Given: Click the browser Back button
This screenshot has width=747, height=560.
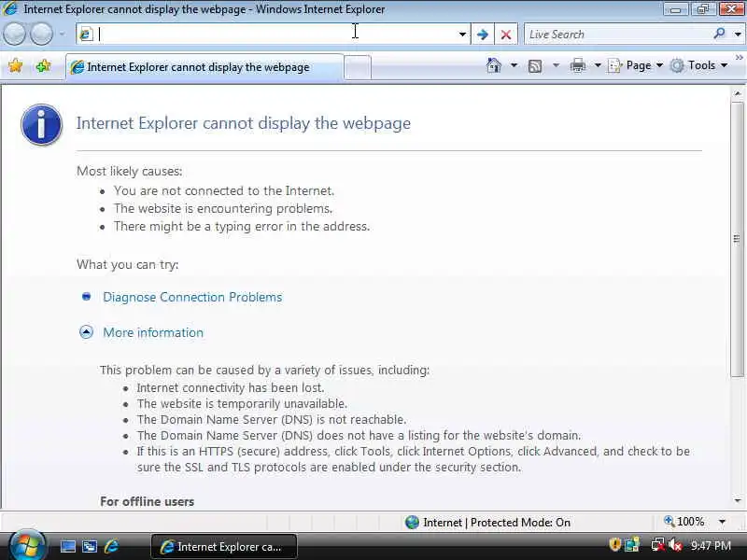Looking at the screenshot, I should (x=14, y=34).
